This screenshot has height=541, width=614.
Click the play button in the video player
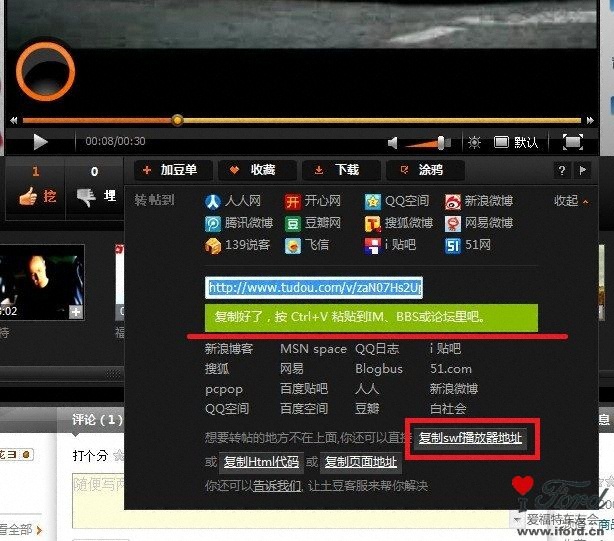click(x=40, y=142)
